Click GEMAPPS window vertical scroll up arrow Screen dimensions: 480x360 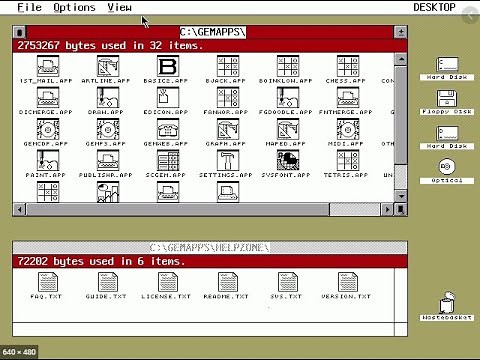(401, 59)
